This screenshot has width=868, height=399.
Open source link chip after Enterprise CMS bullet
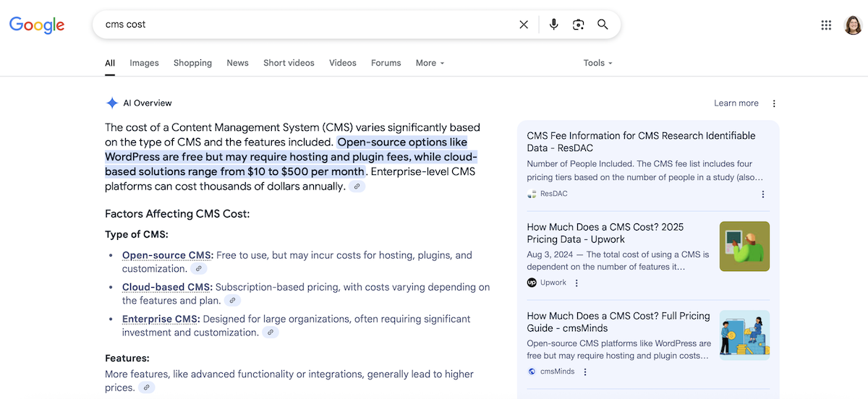click(270, 332)
